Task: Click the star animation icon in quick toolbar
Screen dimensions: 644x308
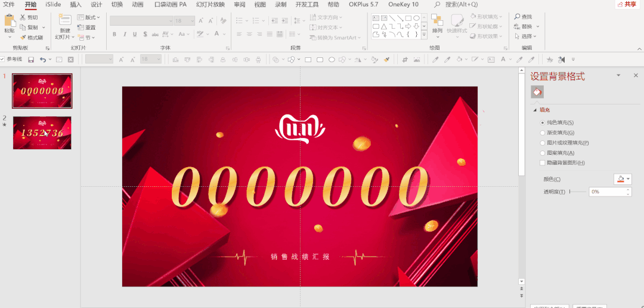Action: tap(550, 60)
